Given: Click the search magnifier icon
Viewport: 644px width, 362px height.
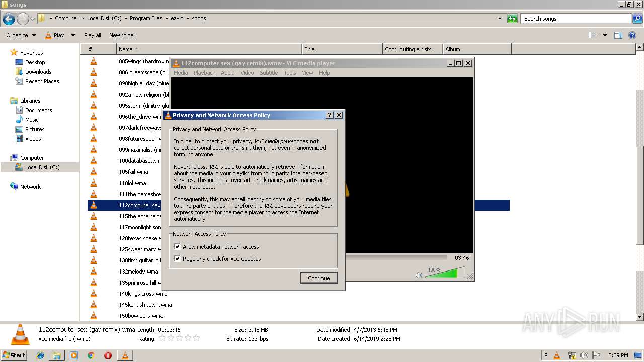Looking at the screenshot, I should 637,19.
